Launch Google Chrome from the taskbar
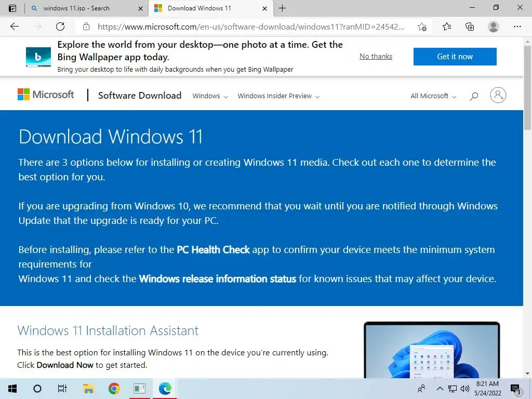 coord(114,389)
